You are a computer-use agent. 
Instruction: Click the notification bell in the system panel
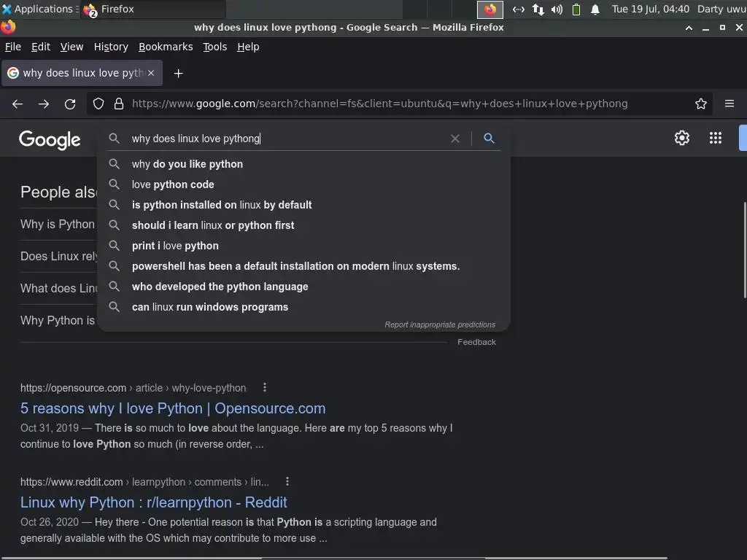pos(595,9)
